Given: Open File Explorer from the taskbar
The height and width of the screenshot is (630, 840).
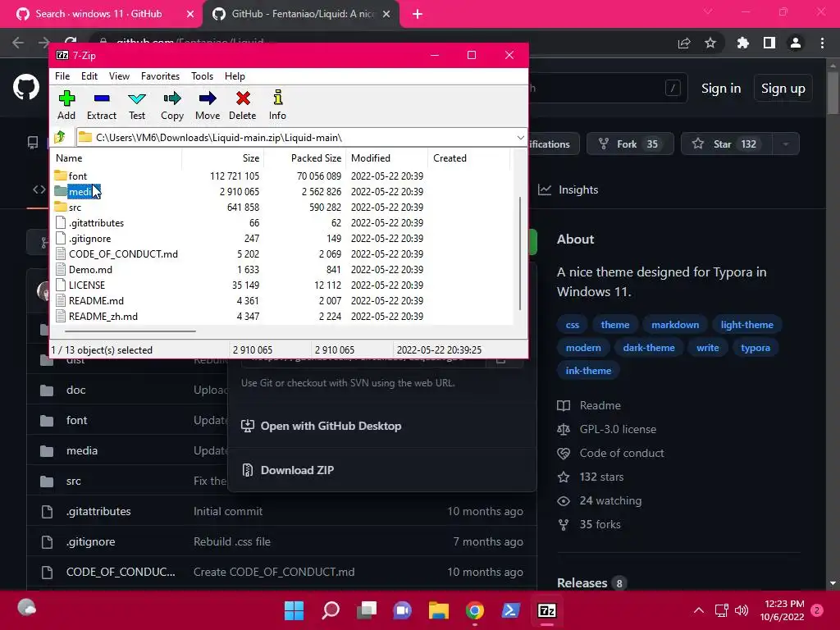Looking at the screenshot, I should (438, 610).
